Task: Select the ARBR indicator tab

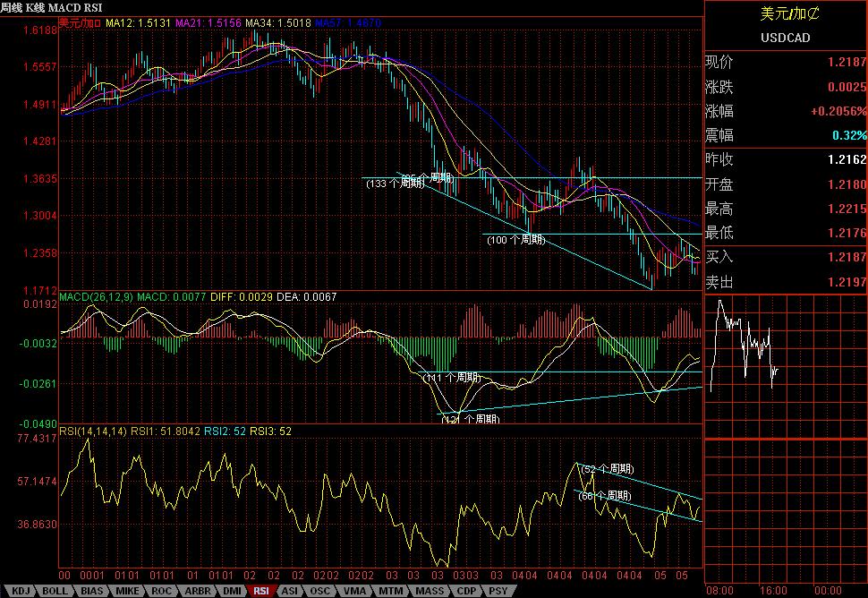Action: click(196, 591)
